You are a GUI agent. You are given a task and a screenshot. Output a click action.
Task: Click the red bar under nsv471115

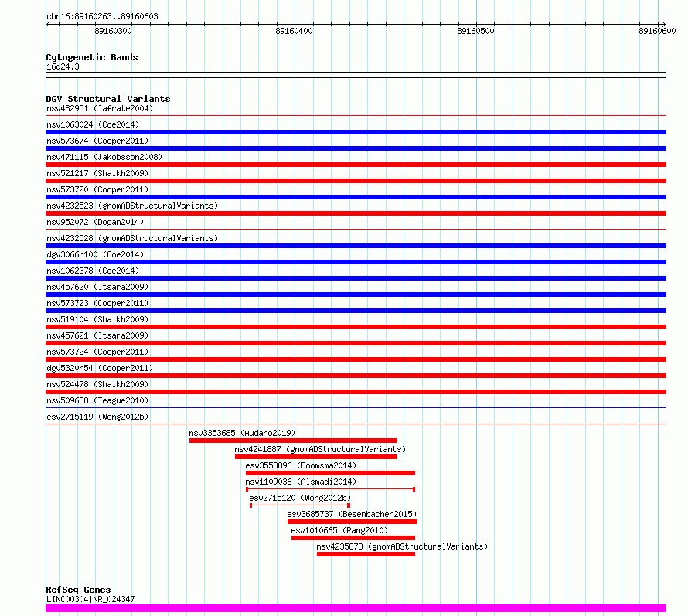pyautogui.click(x=356, y=165)
